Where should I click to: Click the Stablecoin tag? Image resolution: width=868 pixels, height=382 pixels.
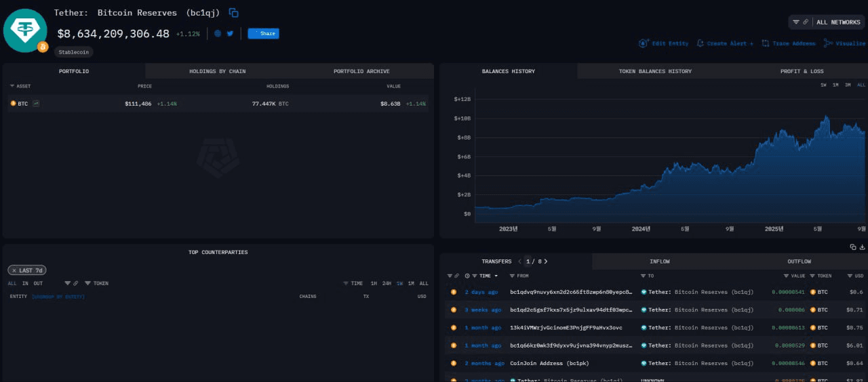(75, 51)
